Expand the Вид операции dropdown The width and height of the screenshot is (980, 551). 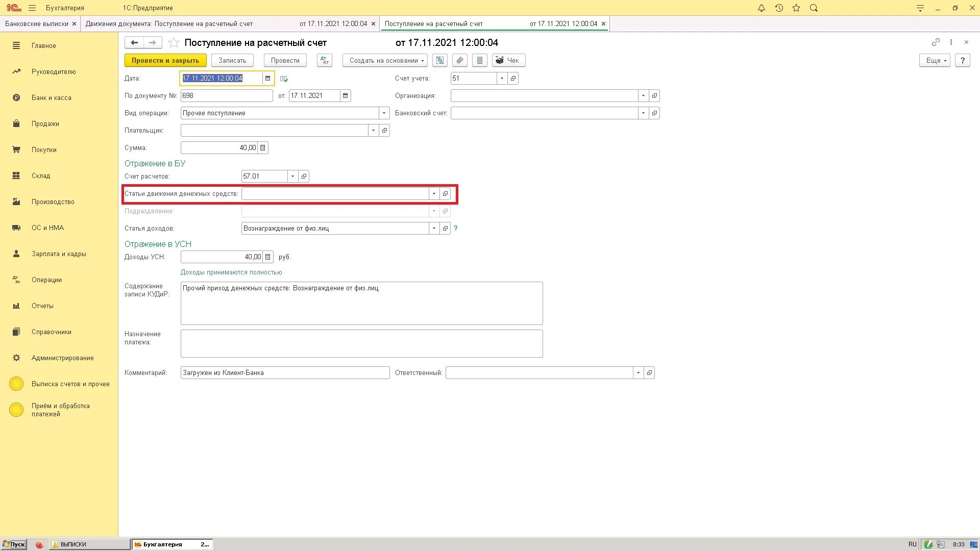point(384,113)
